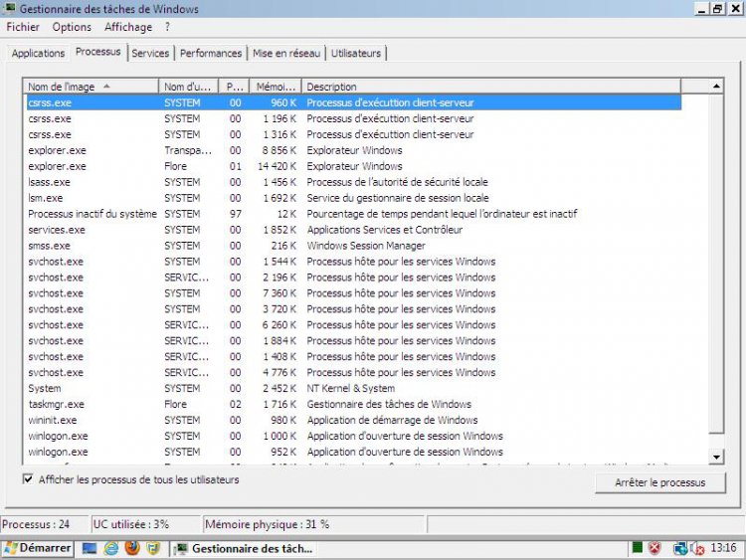This screenshot has width=746, height=560.
Task: Select the Processus tab
Action: (98, 52)
